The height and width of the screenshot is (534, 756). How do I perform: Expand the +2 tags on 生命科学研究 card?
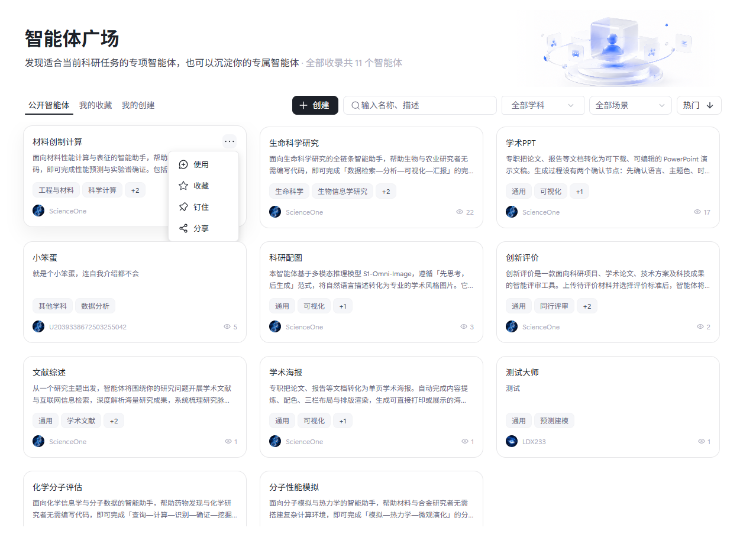(x=386, y=191)
